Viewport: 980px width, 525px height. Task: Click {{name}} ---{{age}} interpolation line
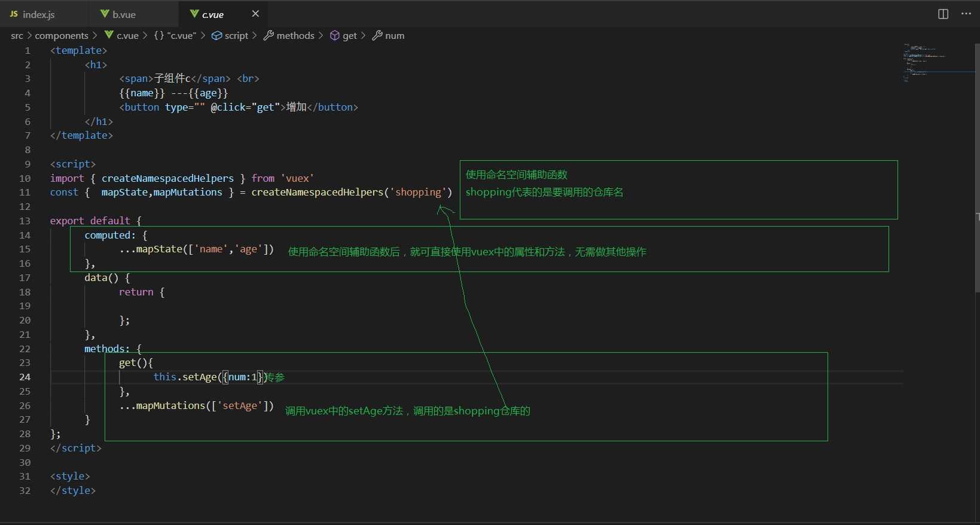[173, 93]
